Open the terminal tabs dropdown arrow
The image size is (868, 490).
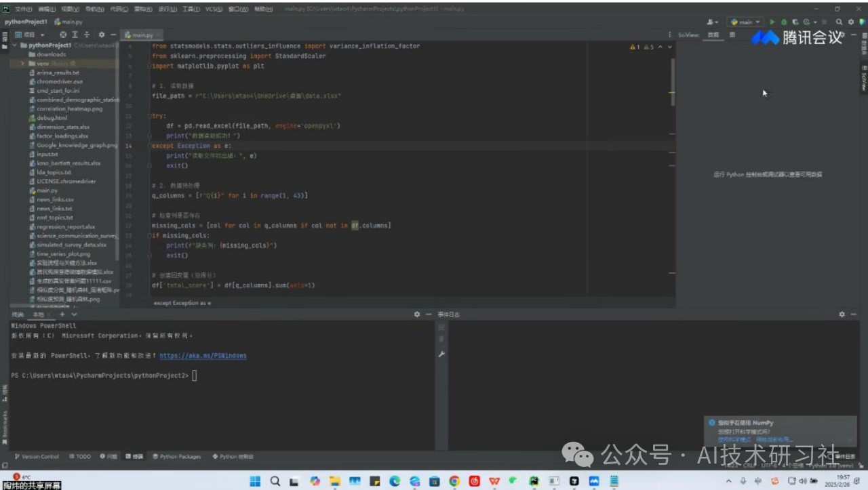pyautogui.click(x=73, y=314)
